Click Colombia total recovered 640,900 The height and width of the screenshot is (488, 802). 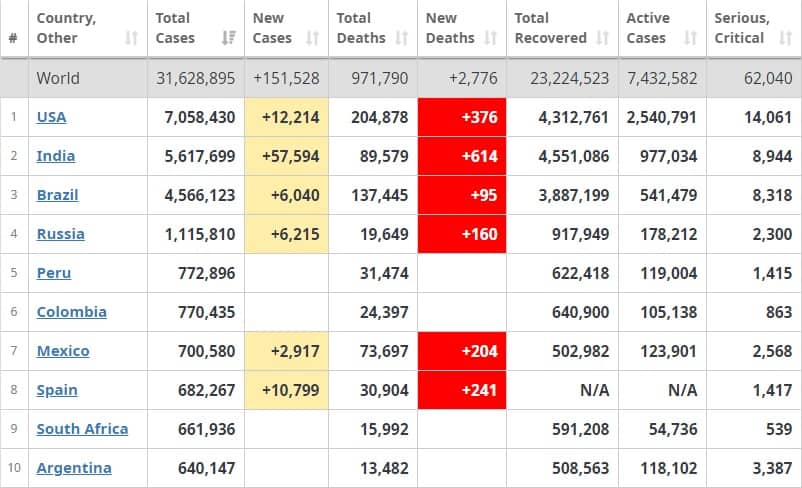tap(581, 312)
